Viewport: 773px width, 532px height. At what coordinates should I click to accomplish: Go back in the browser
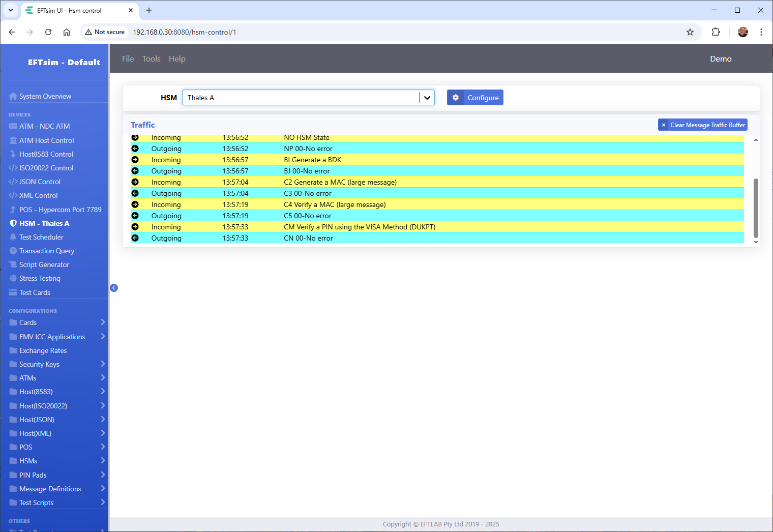point(12,32)
